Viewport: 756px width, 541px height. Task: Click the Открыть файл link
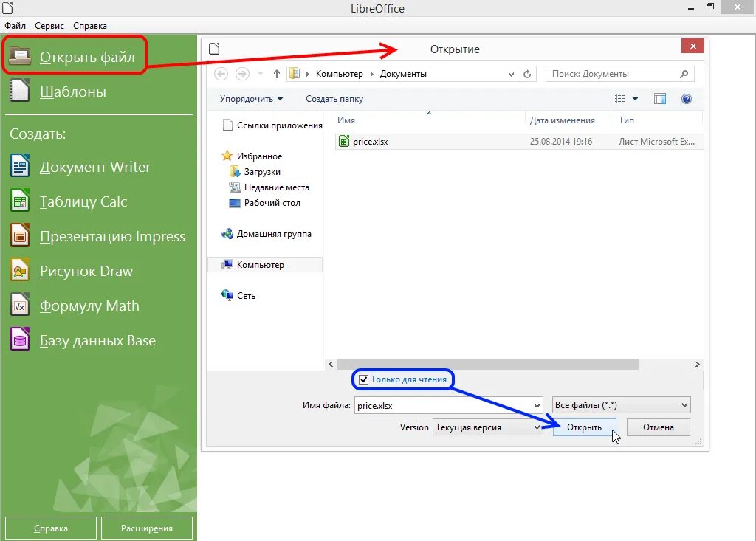[87, 57]
